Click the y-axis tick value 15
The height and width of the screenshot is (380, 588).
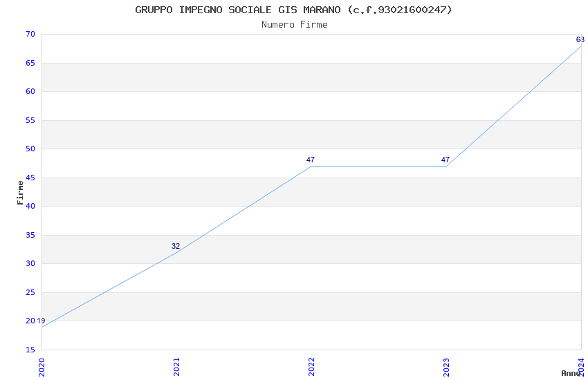click(30, 350)
